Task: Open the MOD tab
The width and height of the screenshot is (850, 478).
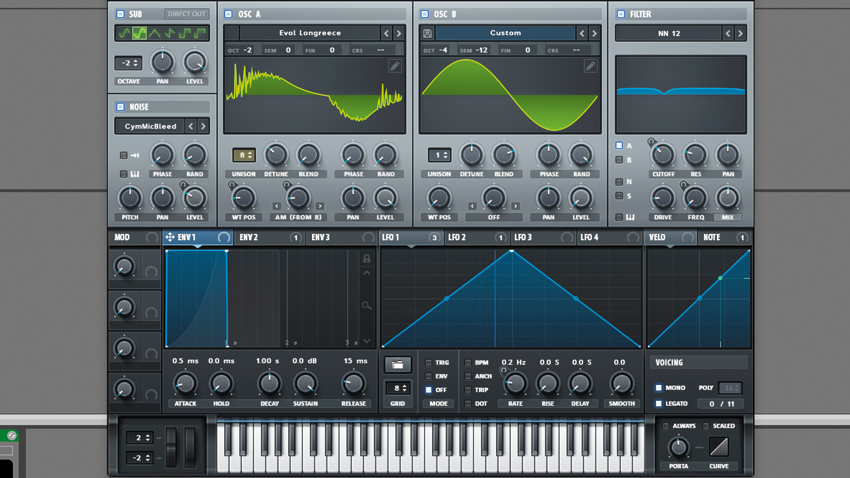Action: [134, 237]
